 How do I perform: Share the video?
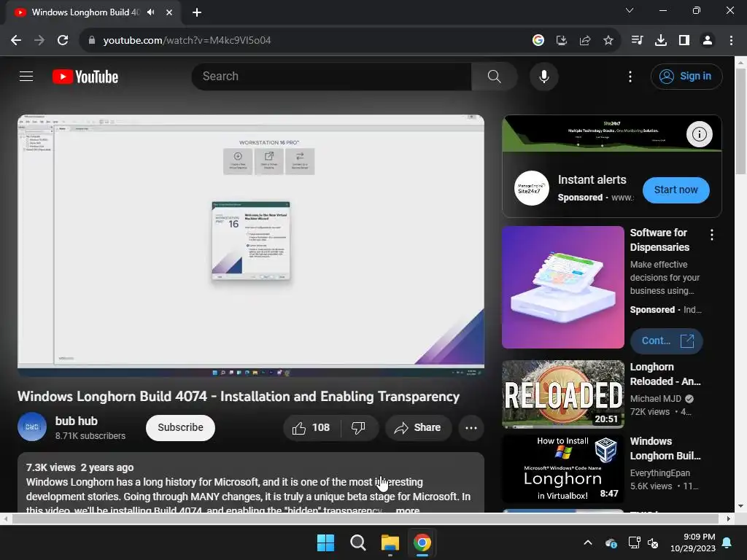[418, 427]
